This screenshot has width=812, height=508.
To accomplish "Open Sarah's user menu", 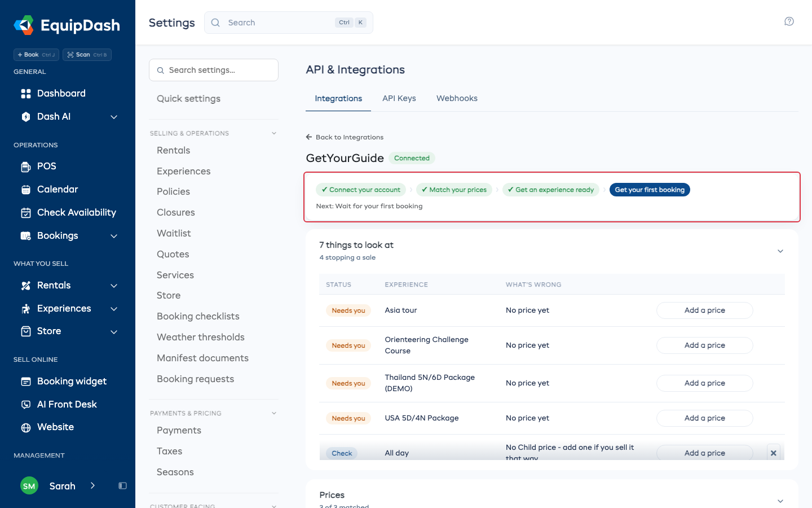I will coord(63,486).
